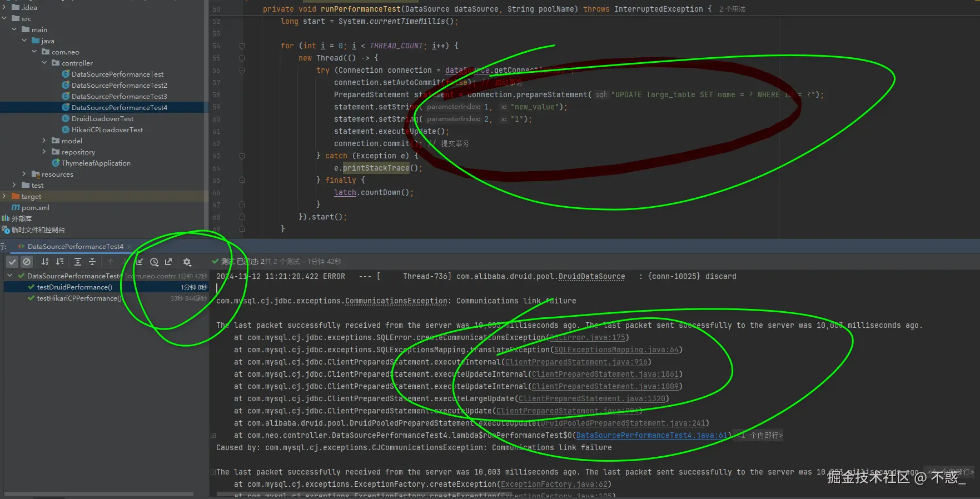980x499 pixels.
Task: Open HikariCPLoadoverTest class file
Action: [102, 129]
